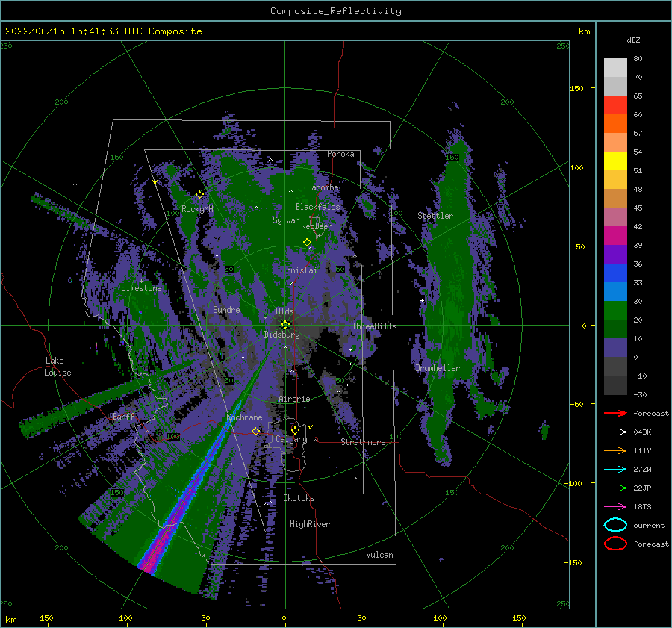Select the RedDeer label
672x628 pixels.
click(317, 226)
